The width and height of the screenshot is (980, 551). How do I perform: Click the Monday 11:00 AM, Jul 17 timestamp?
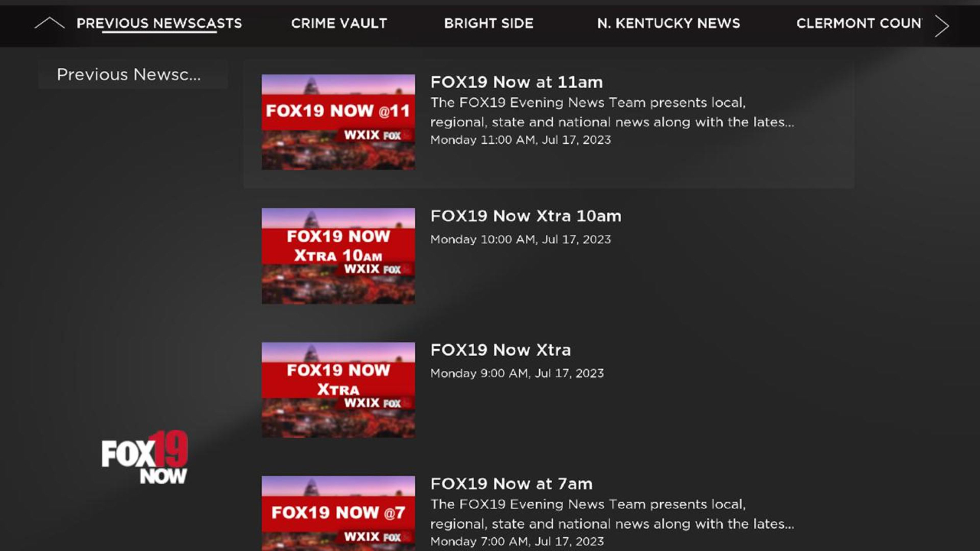521,140
